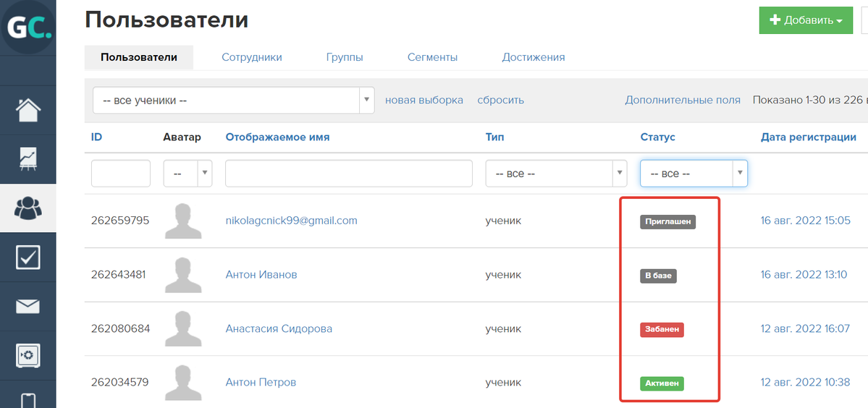Click the avatar of Антон Иванов
This screenshot has height=408, width=868.
183,275
